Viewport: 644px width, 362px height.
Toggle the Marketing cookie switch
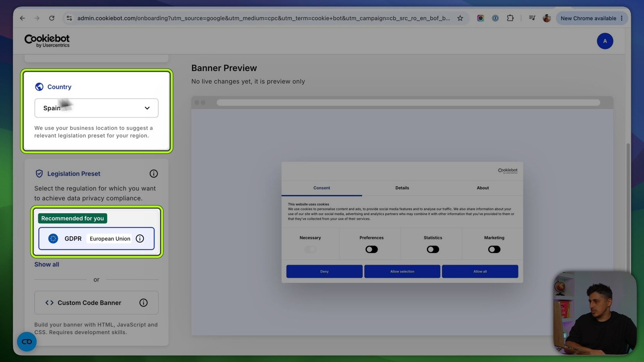(x=494, y=249)
